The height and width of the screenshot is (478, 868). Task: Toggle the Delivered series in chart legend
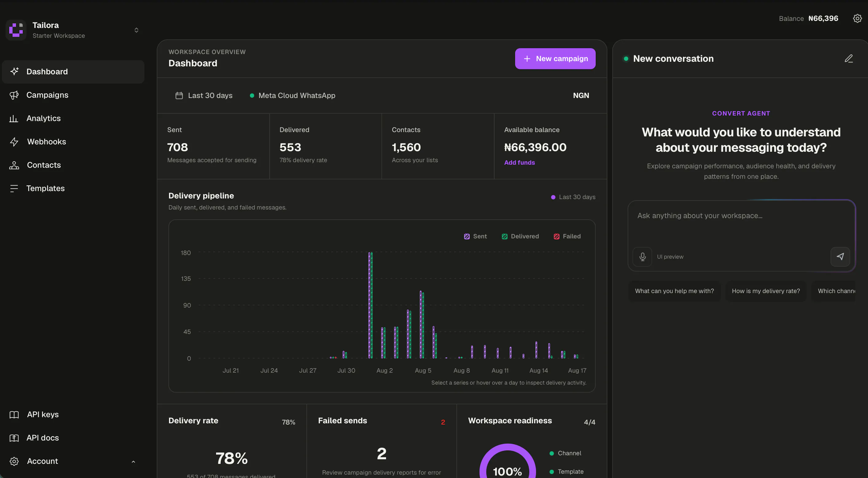[520, 237]
